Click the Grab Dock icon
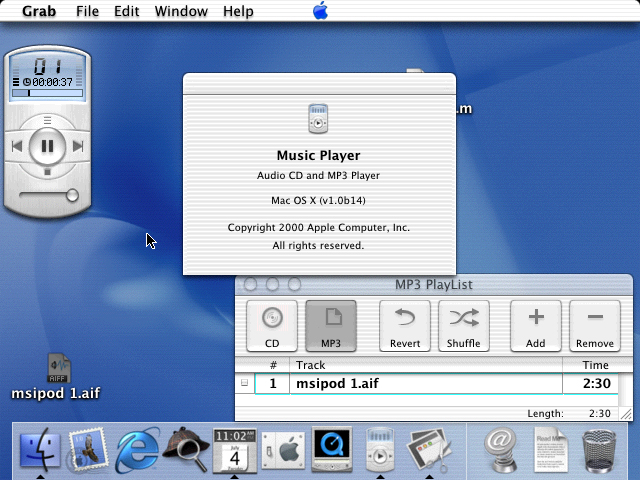640x480 pixels. [429, 450]
